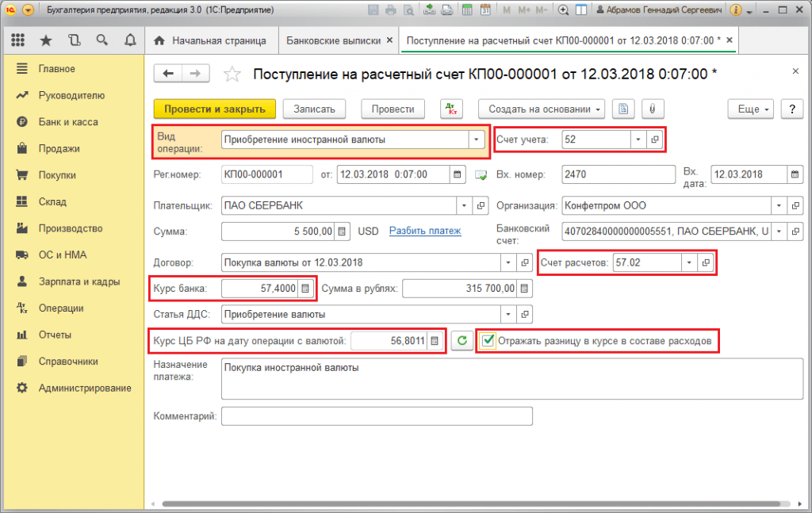Open the title bar calculator icon
The width and height of the screenshot is (812, 513).
pos(466,10)
